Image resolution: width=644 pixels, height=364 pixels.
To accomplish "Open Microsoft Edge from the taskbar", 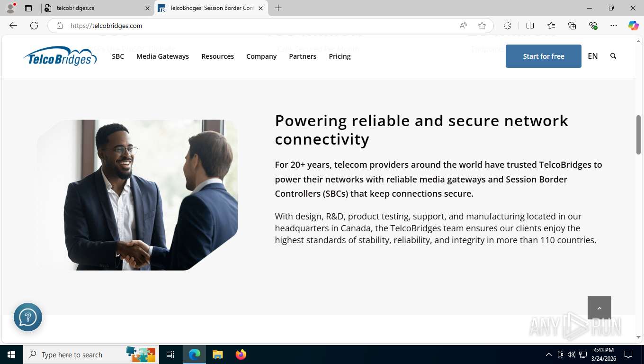I will 195,355.
